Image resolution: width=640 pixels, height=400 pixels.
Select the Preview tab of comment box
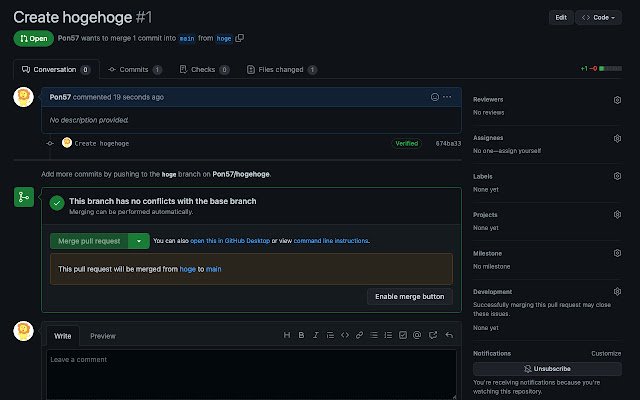[x=103, y=336]
